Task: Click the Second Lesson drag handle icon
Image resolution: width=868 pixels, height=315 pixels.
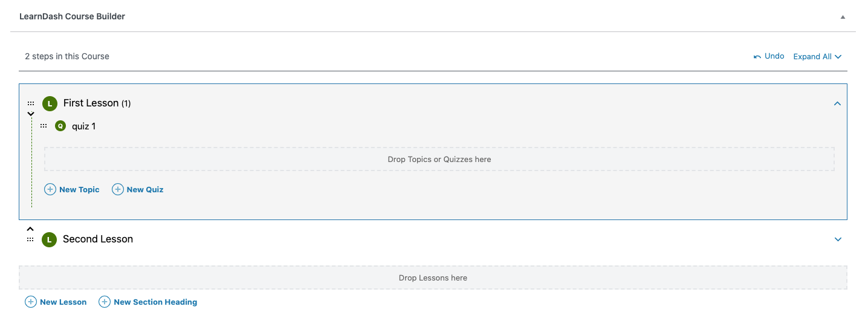Action: point(30,239)
